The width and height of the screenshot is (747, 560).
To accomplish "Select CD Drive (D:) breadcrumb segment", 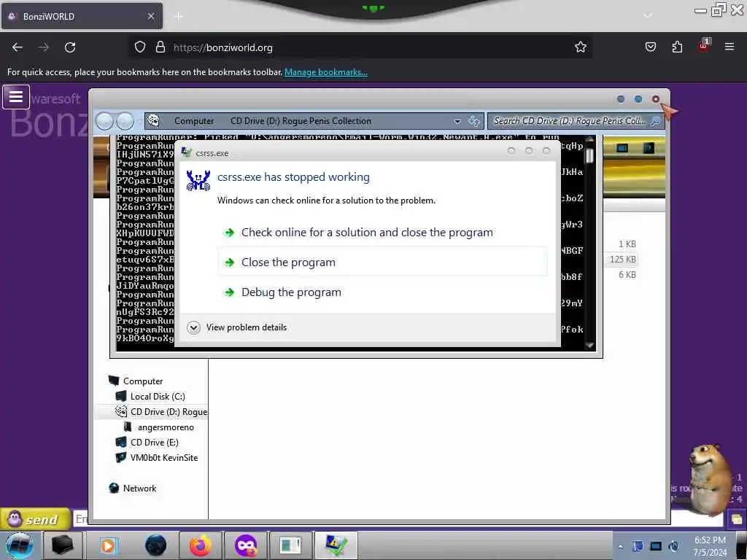I will click(301, 121).
